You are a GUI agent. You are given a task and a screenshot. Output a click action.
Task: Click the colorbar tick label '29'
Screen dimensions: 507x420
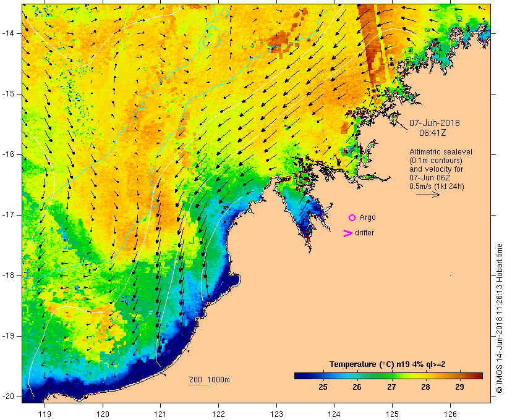coord(459,387)
